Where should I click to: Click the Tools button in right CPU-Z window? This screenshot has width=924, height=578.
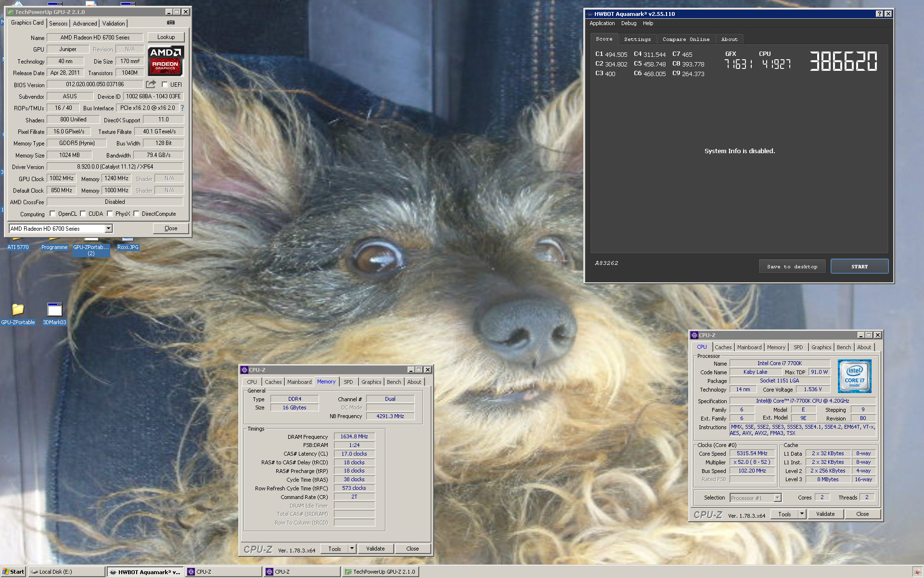784,514
